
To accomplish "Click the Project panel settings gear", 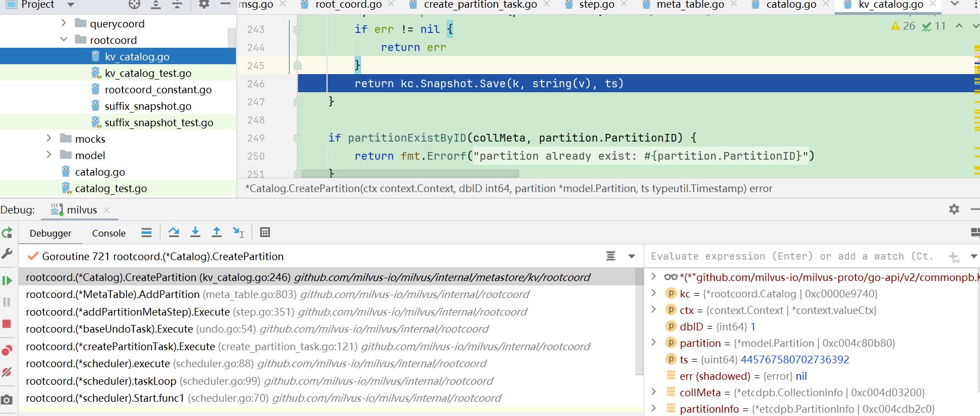I will 204,4.
